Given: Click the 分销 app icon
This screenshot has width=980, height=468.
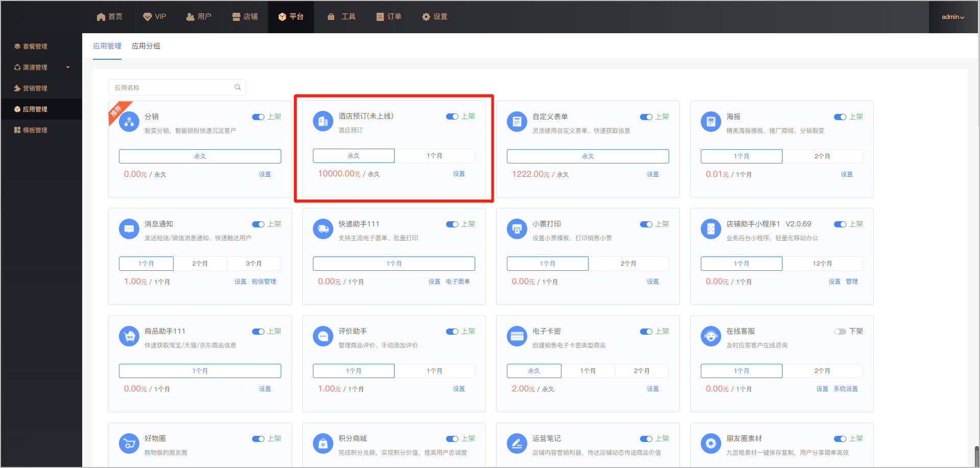Looking at the screenshot, I should pyautogui.click(x=129, y=122).
